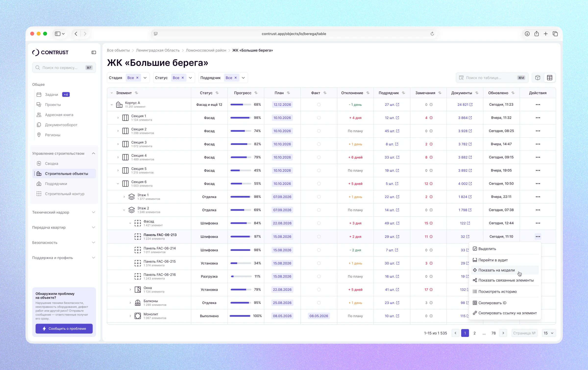
Task: Go back with the browser arrow
Action: coord(76,34)
